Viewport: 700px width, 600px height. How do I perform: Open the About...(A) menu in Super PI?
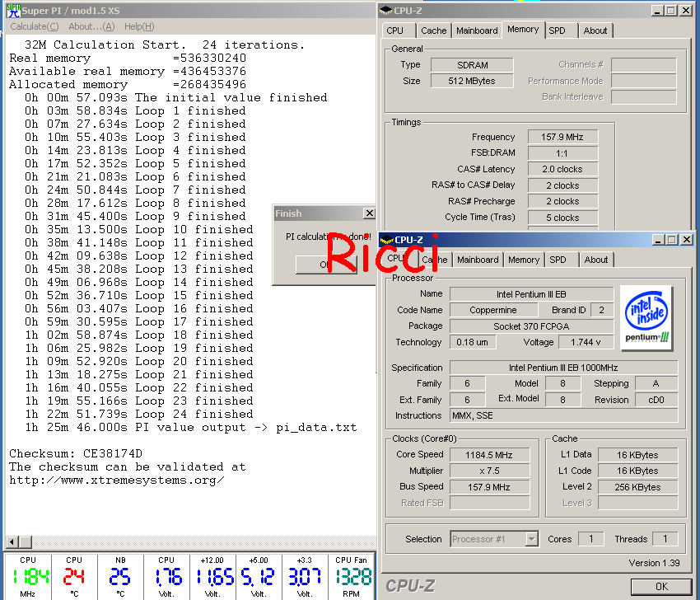(x=91, y=26)
